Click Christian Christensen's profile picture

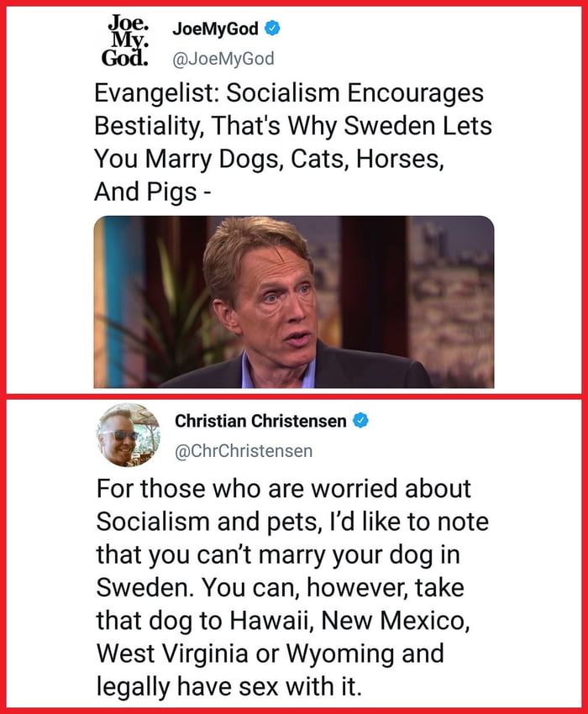pos(128,435)
